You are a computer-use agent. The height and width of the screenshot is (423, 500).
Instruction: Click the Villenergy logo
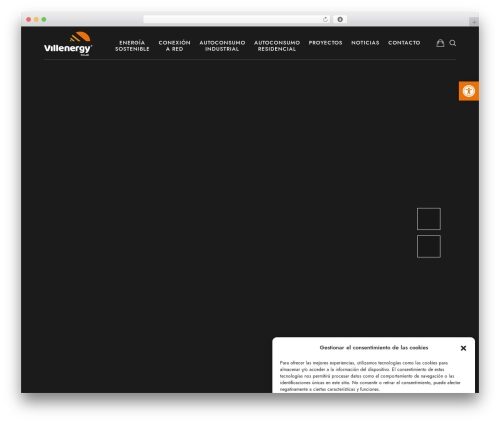68,44
